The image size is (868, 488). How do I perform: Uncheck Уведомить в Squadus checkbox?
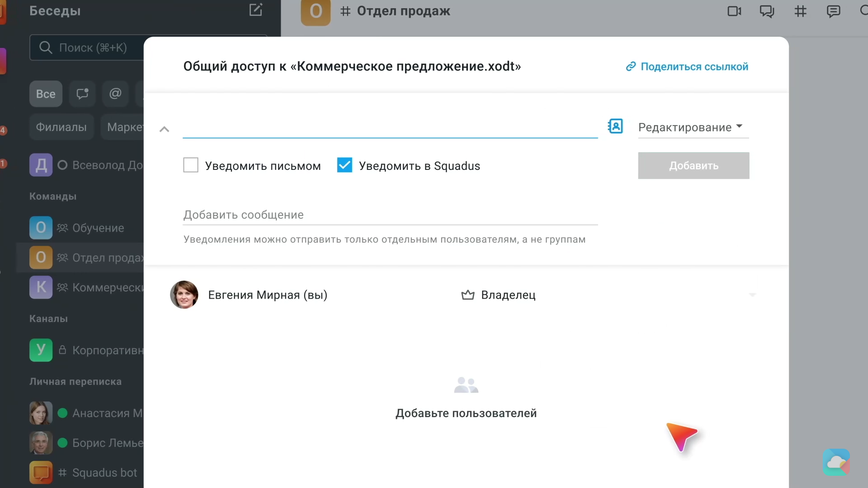coord(344,165)
